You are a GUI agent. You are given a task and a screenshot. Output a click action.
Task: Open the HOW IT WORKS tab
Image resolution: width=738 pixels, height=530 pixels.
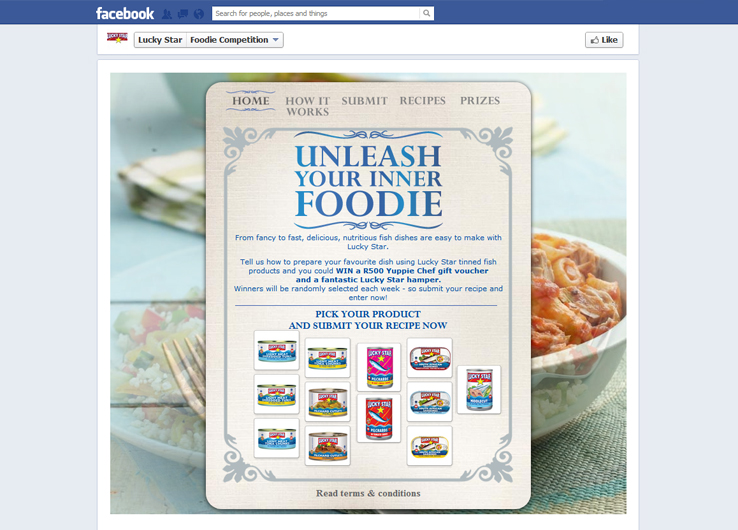[x=307, y=106]
